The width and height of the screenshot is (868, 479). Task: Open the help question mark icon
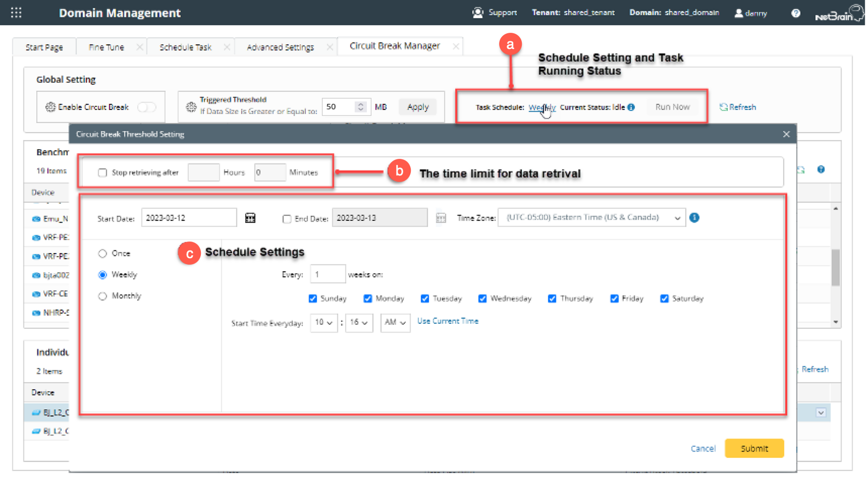click(x=796, y=13)
